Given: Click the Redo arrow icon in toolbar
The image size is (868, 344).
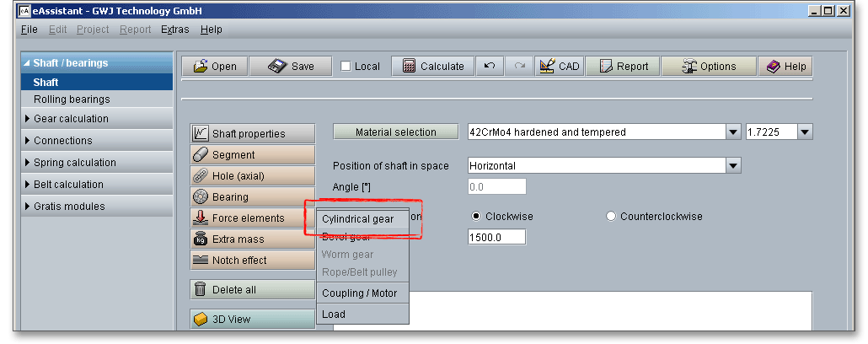Looking at the screenshot, I should (519, 67).
